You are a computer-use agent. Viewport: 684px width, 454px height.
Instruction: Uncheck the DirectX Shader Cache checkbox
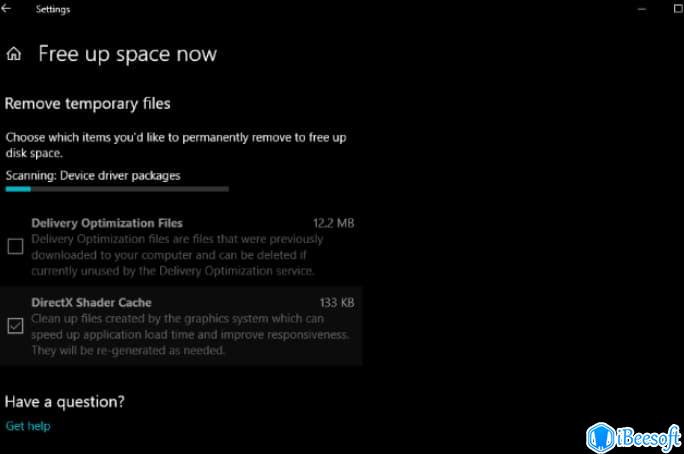(x=15, y=326)
